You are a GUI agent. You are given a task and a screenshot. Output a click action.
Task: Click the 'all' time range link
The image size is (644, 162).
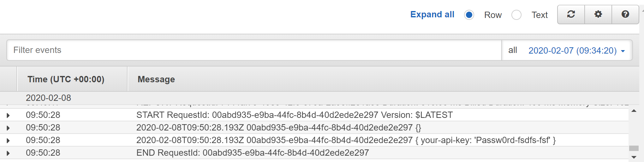point(513,50)
